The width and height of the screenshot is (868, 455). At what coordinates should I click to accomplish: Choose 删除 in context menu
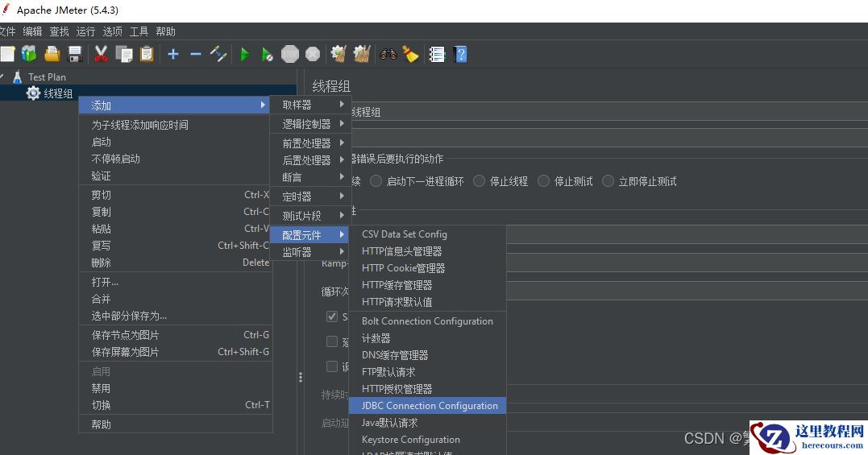(176, 263)
